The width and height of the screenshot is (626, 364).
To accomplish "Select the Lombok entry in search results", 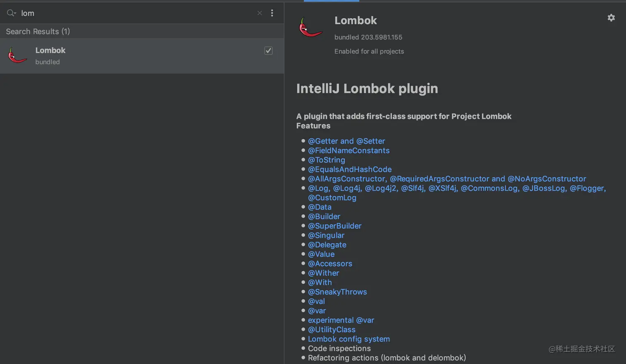I will (51, 50).
